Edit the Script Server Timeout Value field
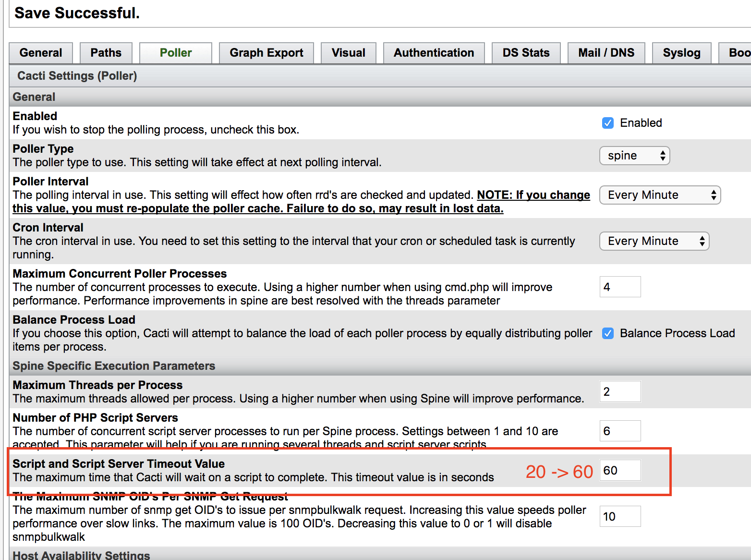 pos(620,470)
